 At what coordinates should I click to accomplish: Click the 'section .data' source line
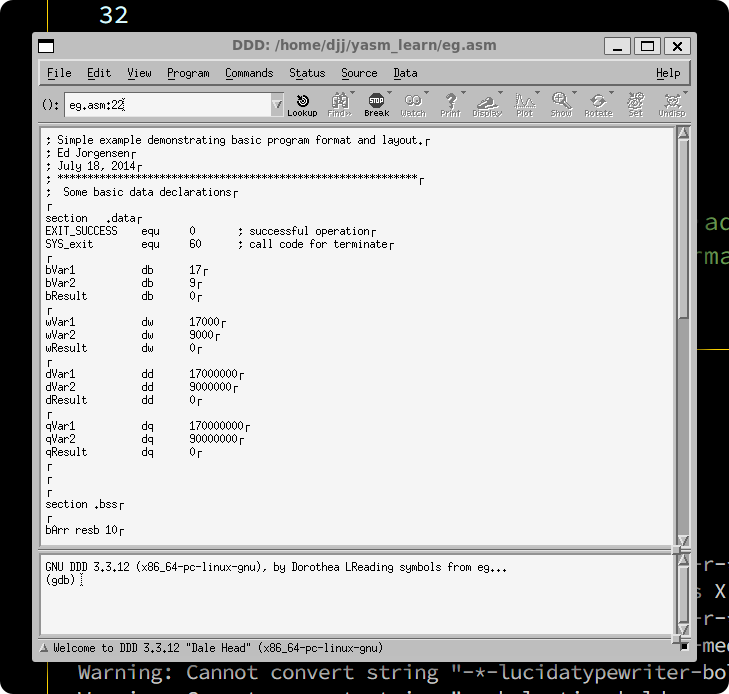click(x=93, y=218)
